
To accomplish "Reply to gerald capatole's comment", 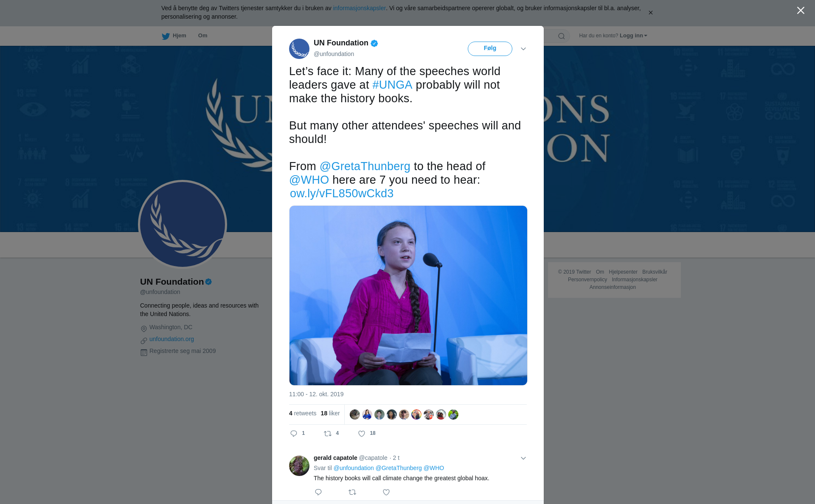I will click(x=318, y=492).
